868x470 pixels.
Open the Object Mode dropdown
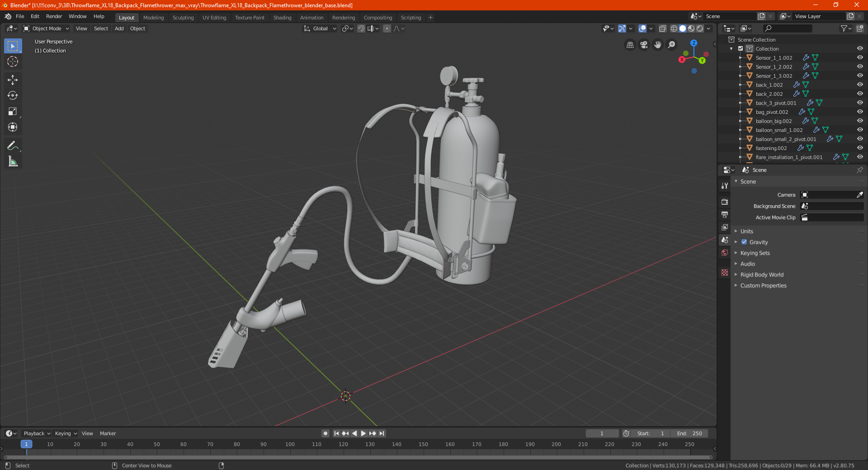point(46,28)
